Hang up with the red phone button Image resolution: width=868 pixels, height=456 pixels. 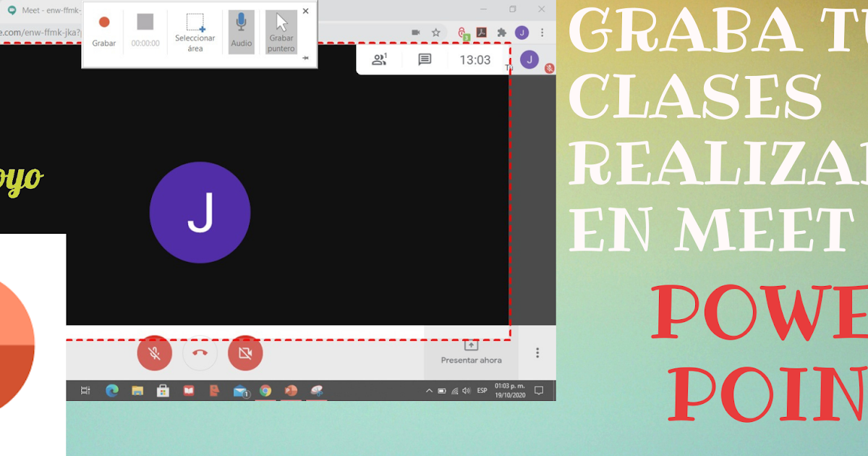pyautogui.click(x=200, y=352)
